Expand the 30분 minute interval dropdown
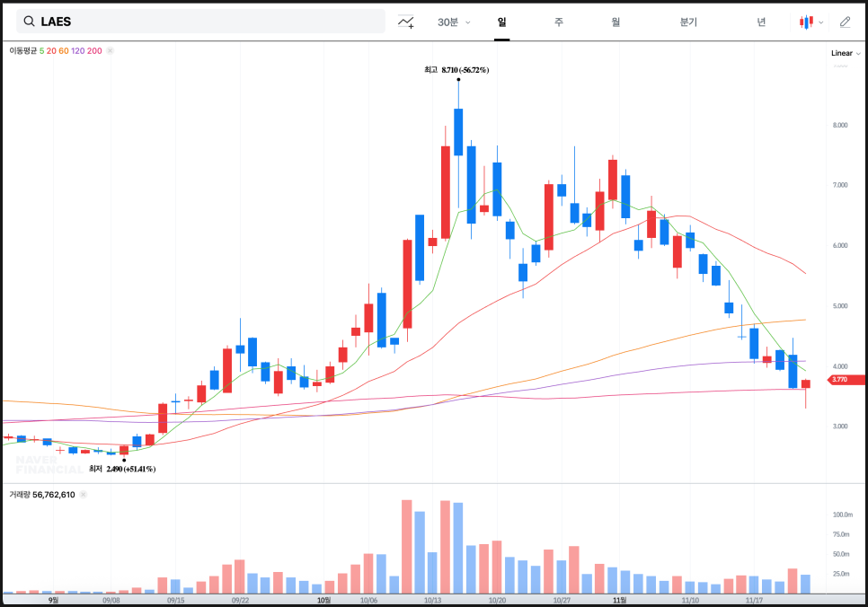The height and width of the screenshot is (607, 868). [454, 22]
